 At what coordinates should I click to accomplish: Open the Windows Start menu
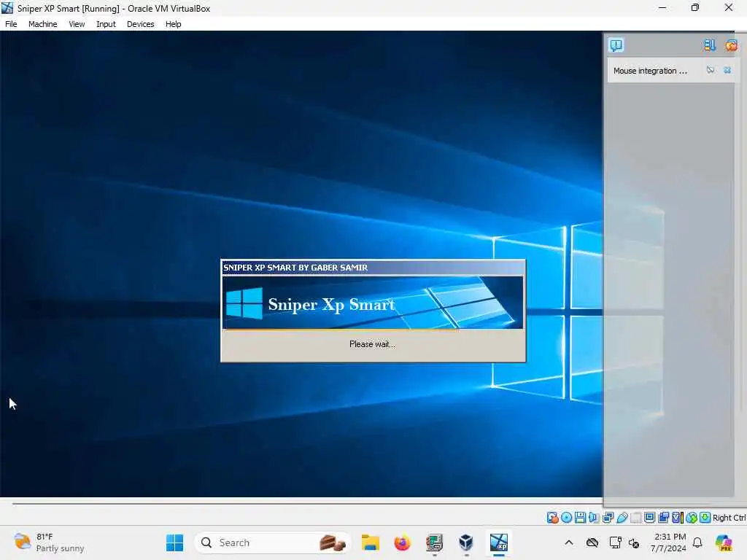point(174,542)
